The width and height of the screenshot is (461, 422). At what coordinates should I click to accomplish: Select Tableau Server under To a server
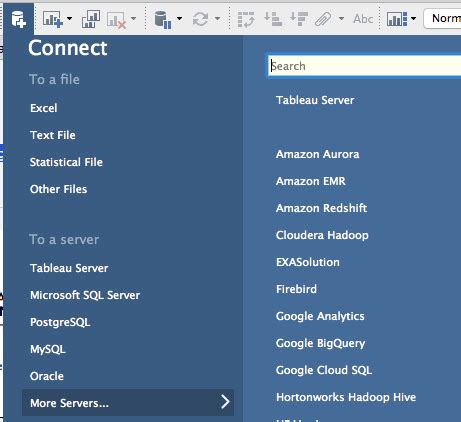tap(69, 268)
